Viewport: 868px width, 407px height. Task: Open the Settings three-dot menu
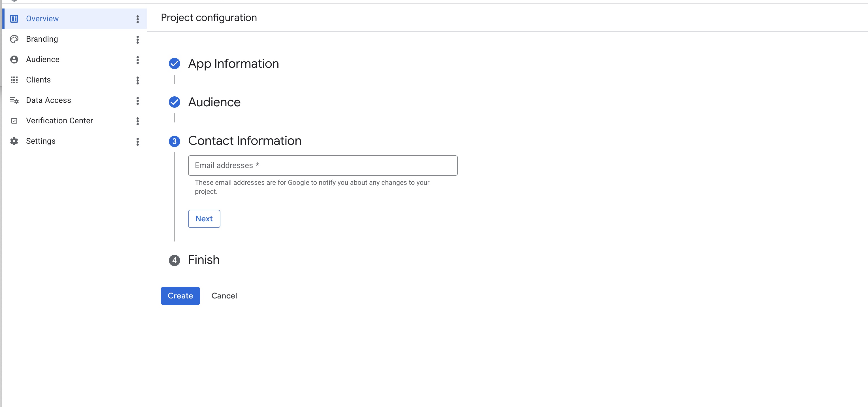click(137, 141)
